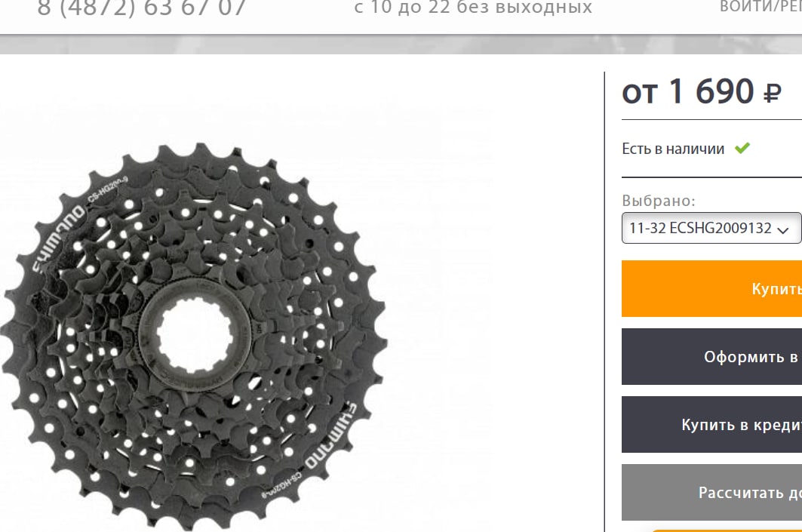Open the Shimano cassette product photo
This screenshot has width=802, height=532.
coord(193,335)
